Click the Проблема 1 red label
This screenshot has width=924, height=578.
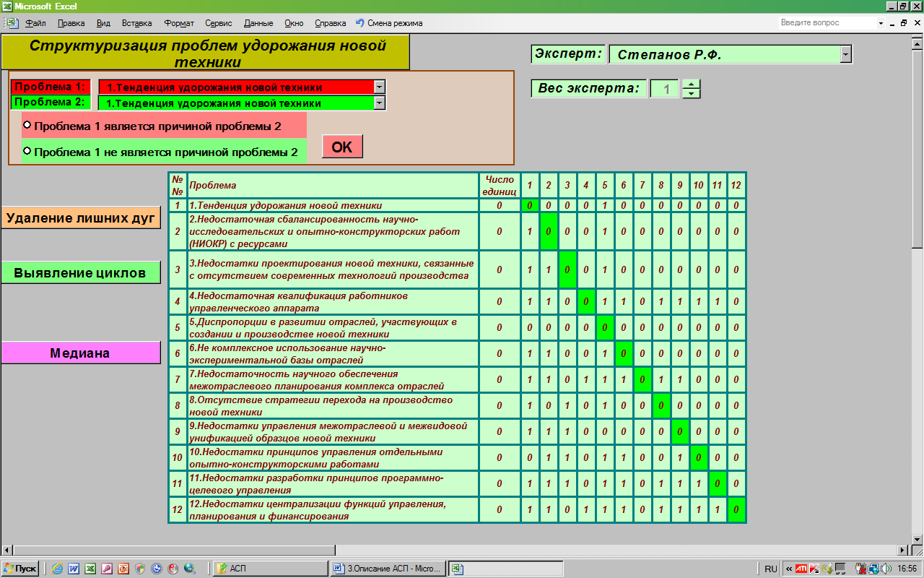coord(51,87)
